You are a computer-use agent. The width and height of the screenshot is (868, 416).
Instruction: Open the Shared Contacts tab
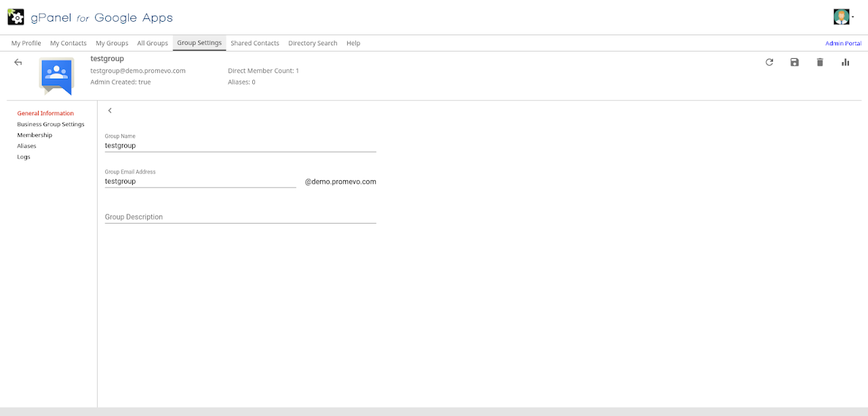click(x=255, y=43)
